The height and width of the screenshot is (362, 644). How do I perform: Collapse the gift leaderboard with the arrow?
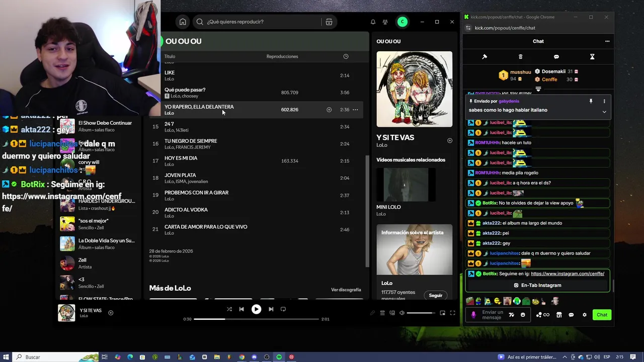click(x=538, y=89)
